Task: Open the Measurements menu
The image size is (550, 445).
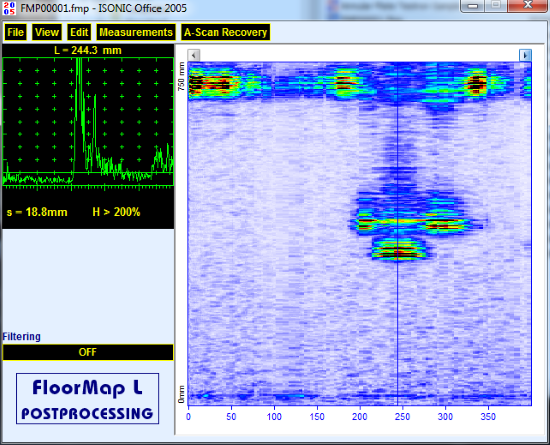Action: pyautogui.click(x=136, y=32)
